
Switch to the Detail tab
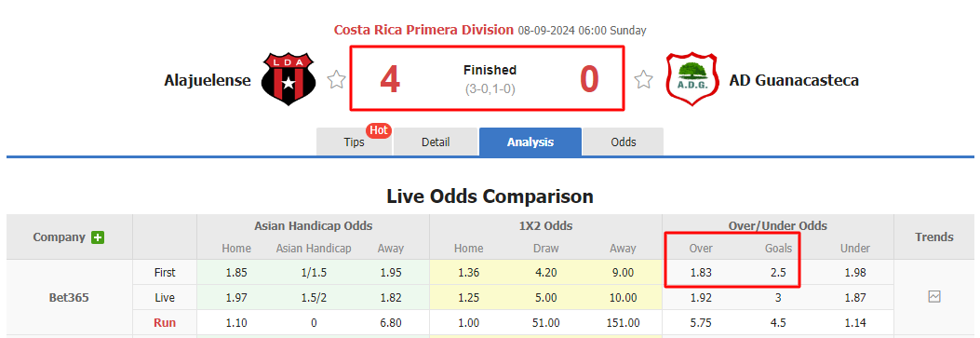click(x=436, y=142)
